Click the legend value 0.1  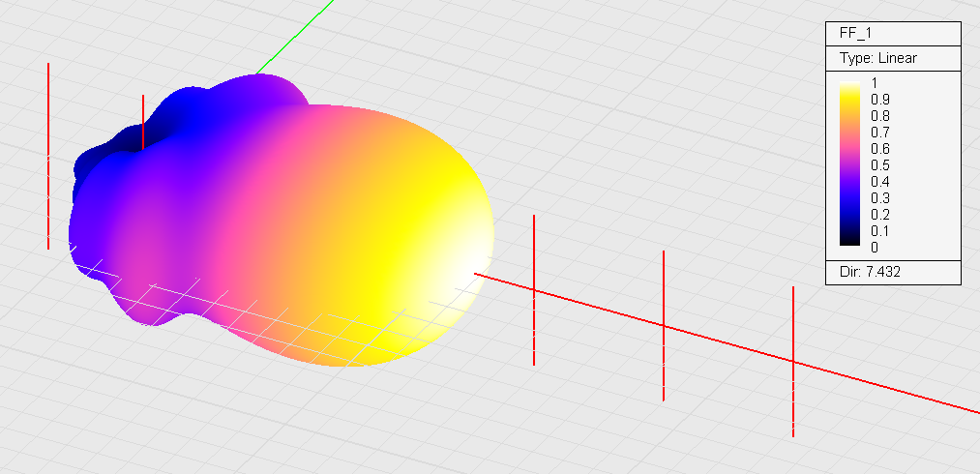point(880,231)
